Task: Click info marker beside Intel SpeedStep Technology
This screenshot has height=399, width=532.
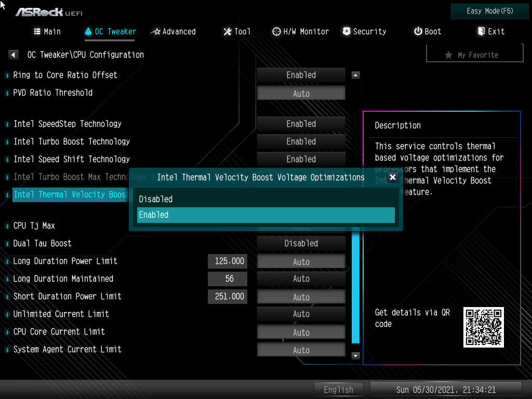Action: coord(7,124)
